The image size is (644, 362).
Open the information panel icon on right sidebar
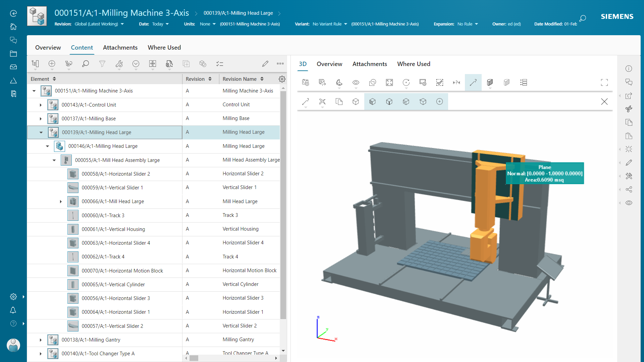[x=629, y=68]
